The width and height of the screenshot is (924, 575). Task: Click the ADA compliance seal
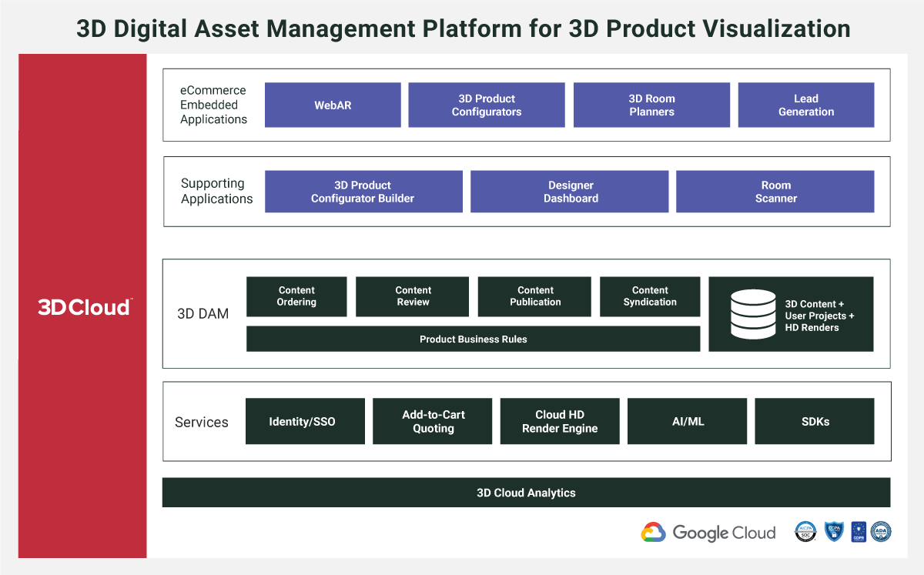(x=881, y=532)
